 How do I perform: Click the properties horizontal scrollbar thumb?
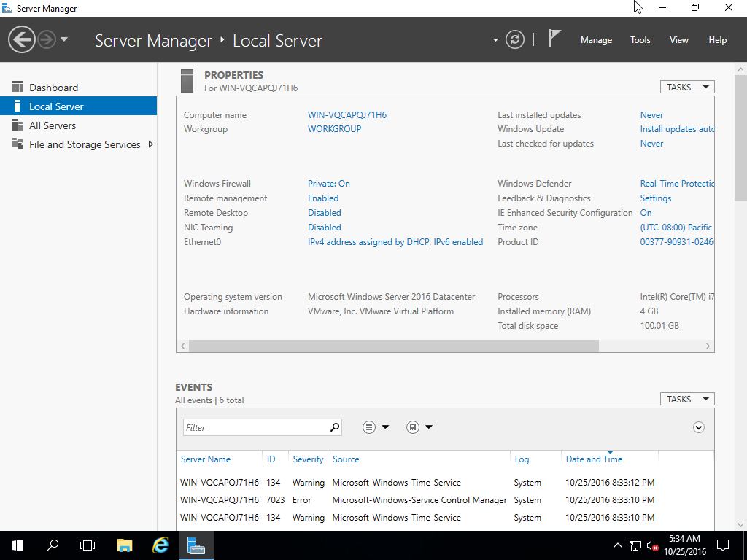393,346
